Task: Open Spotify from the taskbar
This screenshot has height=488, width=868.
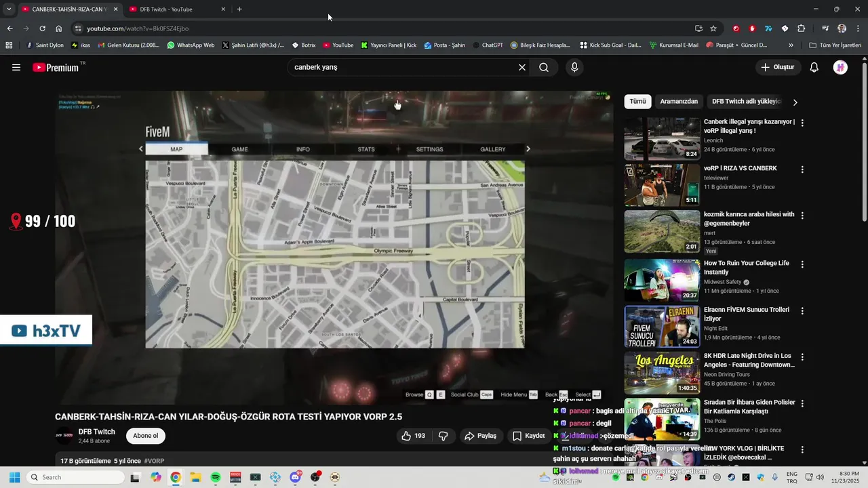Action: point(216,477)
